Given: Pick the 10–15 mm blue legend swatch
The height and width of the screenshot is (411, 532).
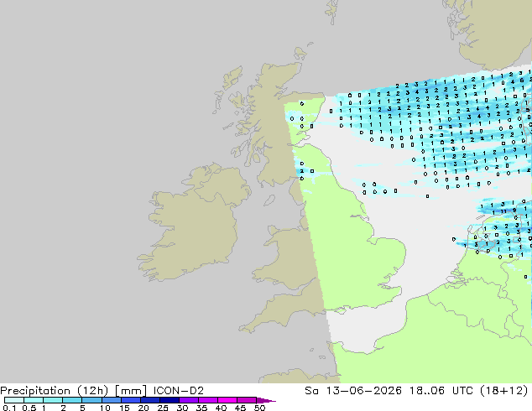Looking at the screenshot, I should (112, 400).
